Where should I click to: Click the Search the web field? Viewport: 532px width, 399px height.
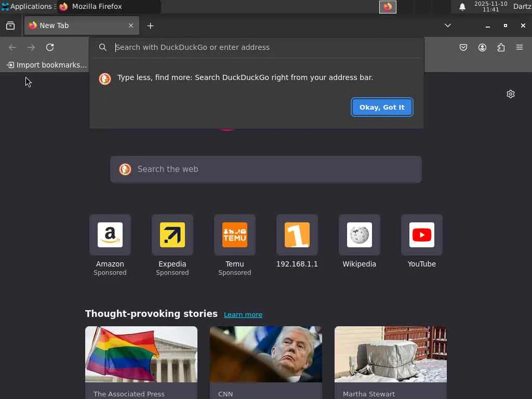266,169
